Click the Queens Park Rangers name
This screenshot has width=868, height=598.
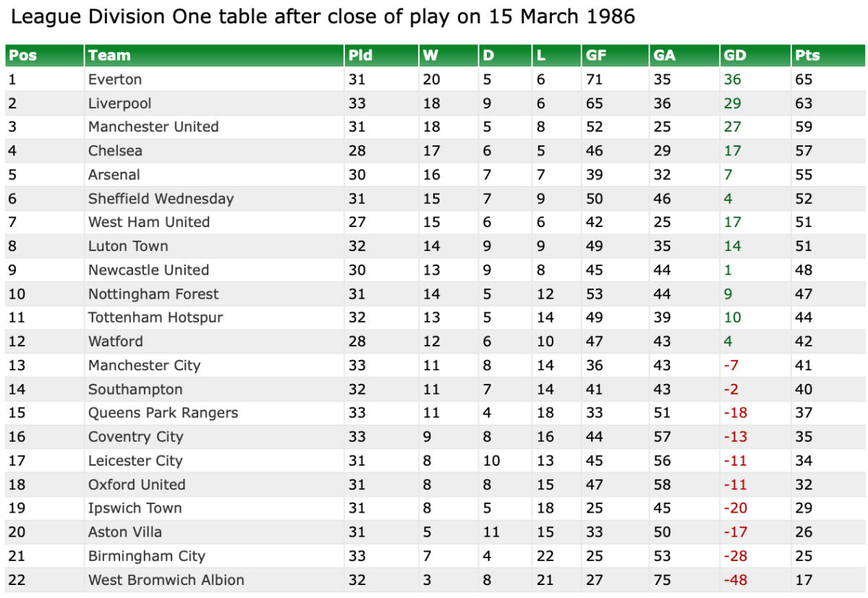click(163, 413)
